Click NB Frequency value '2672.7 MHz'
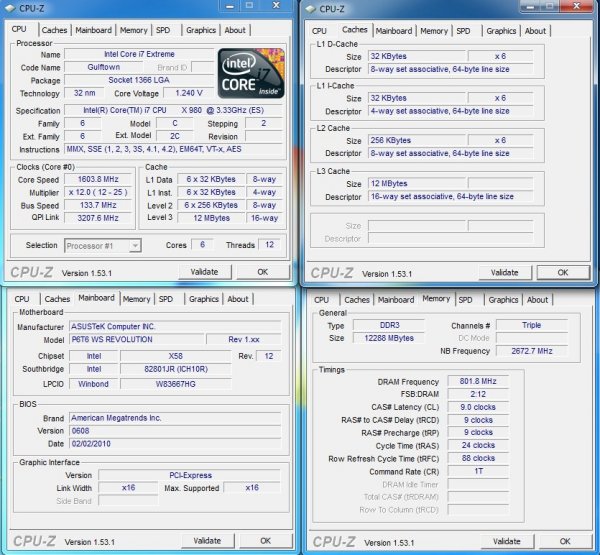The width and height of the screenshot is (600, 555). pos(532,351)
